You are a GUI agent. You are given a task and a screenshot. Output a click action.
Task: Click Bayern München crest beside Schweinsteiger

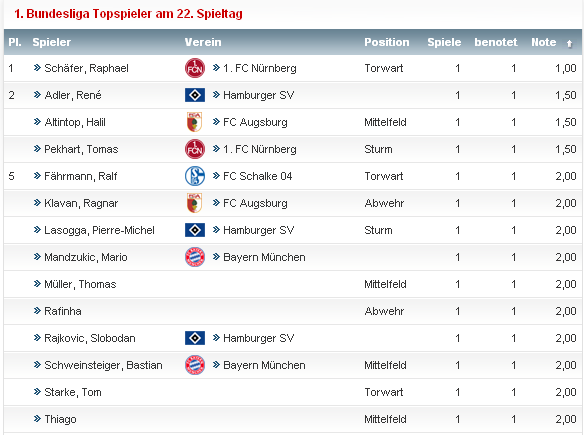pyautogui.click(x=195, y=365)
